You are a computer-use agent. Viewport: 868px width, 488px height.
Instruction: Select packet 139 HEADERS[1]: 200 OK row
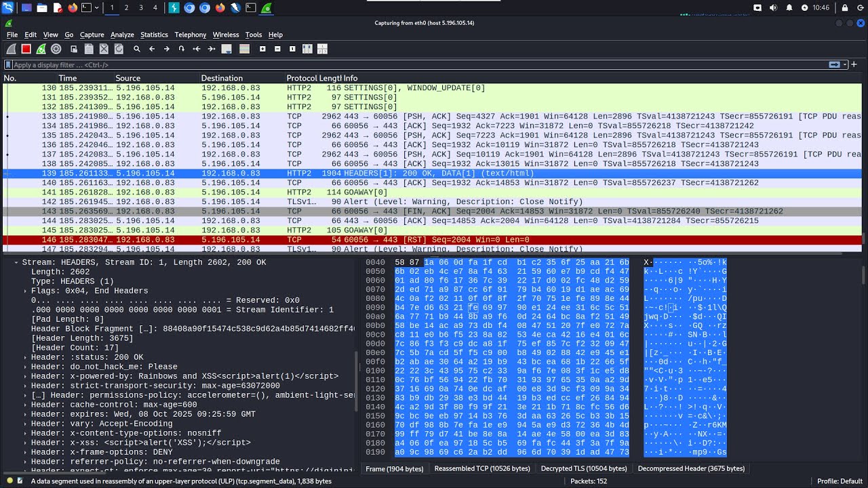tap(432, 174)
